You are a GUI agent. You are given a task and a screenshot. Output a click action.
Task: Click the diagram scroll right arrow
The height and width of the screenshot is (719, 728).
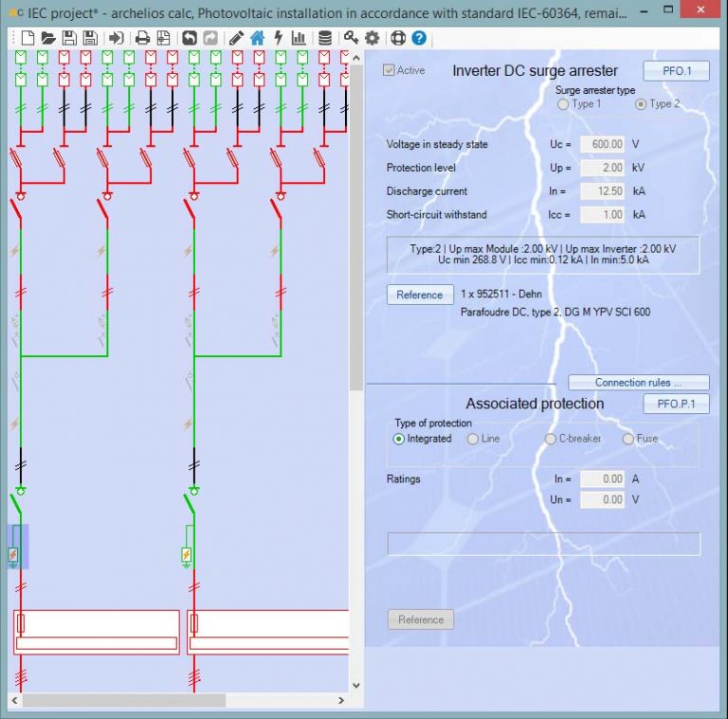click(x=341, y=700)
